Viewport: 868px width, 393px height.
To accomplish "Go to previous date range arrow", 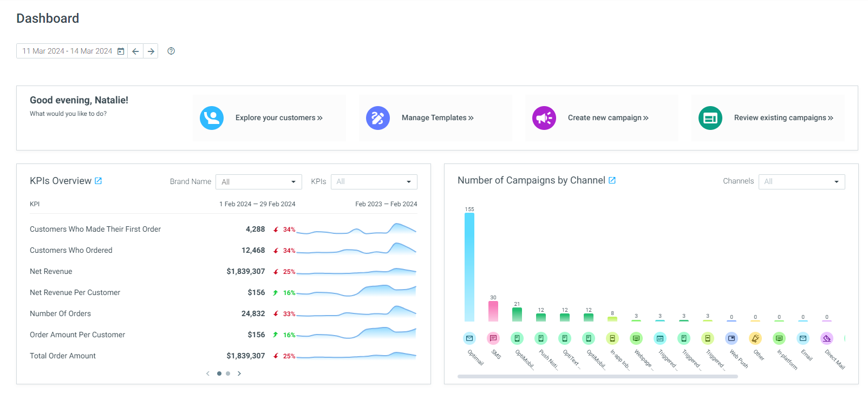I will [135, 51].
